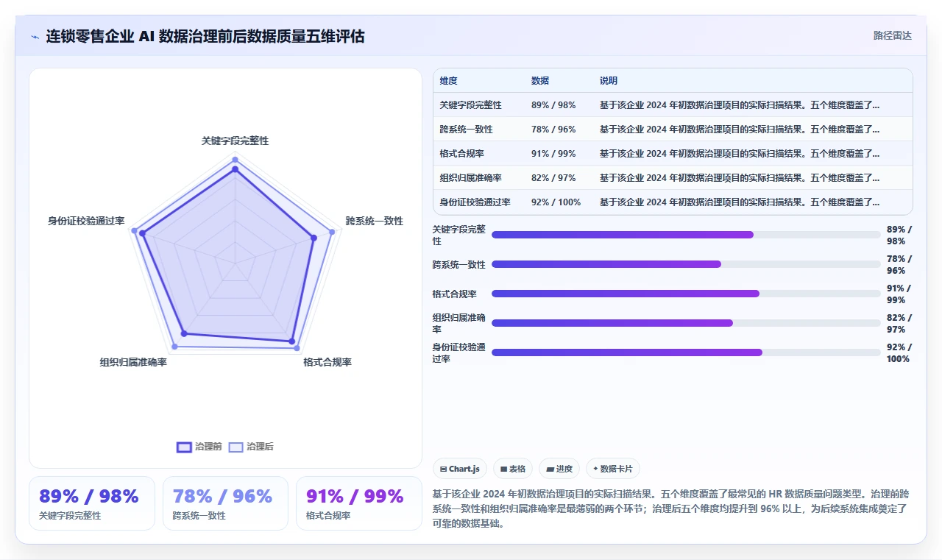Click the radar axis label 关键字段完整性
The width and height of the screenshot is (942, 560).
[x=235, y=141]
